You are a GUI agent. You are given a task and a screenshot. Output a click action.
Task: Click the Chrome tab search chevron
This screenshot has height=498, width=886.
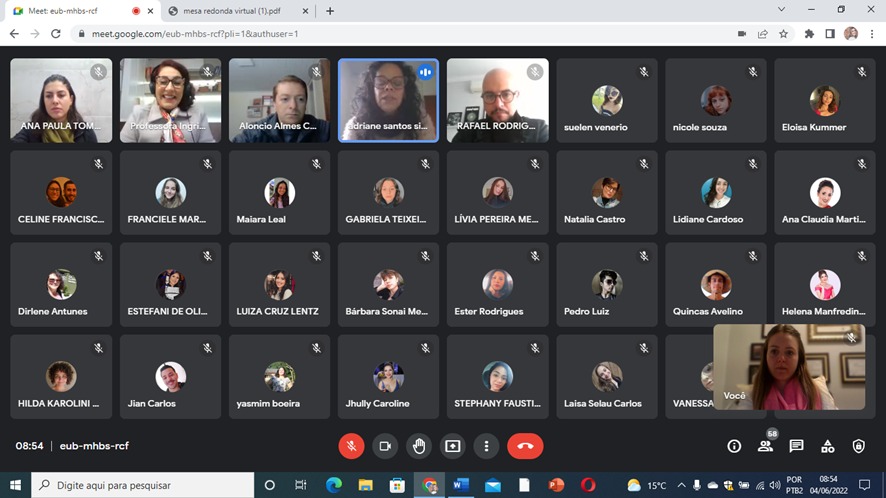coord(781,10)
